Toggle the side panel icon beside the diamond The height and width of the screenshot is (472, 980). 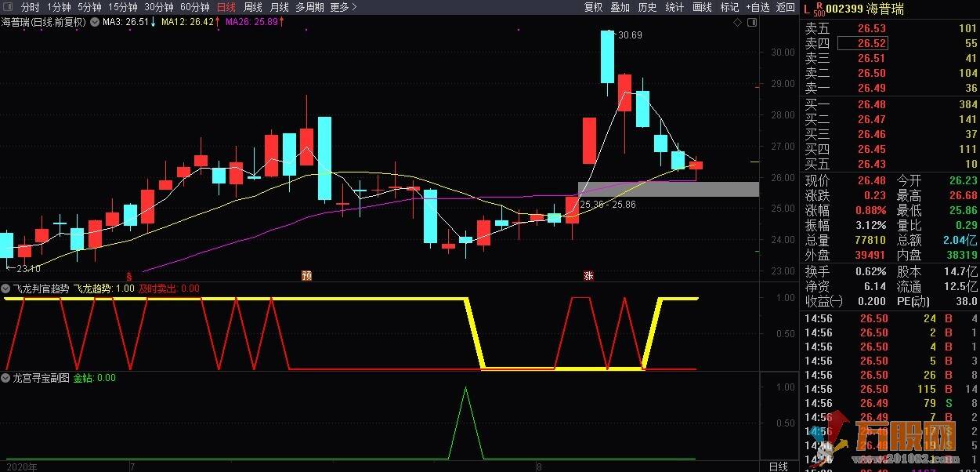tap(750, 23)
